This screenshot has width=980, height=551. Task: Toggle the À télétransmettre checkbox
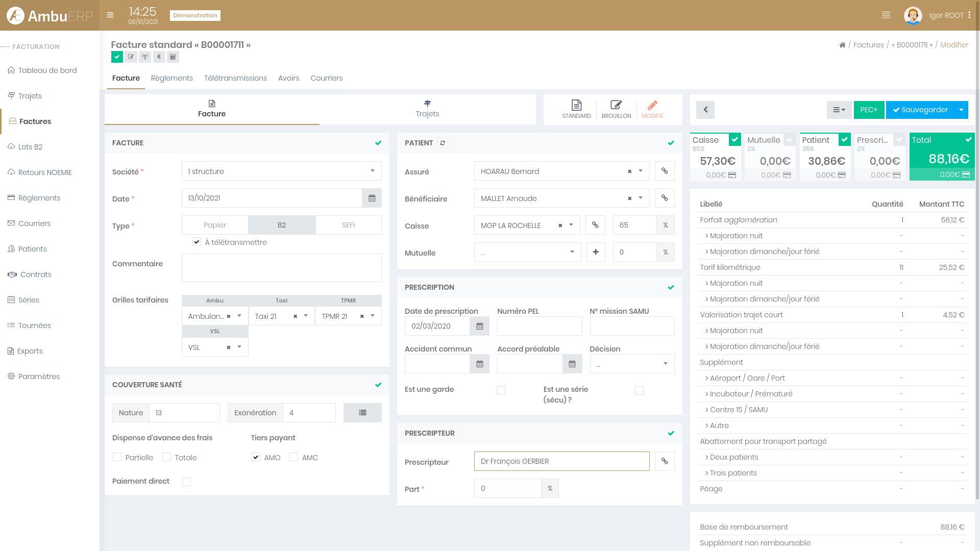197,242
